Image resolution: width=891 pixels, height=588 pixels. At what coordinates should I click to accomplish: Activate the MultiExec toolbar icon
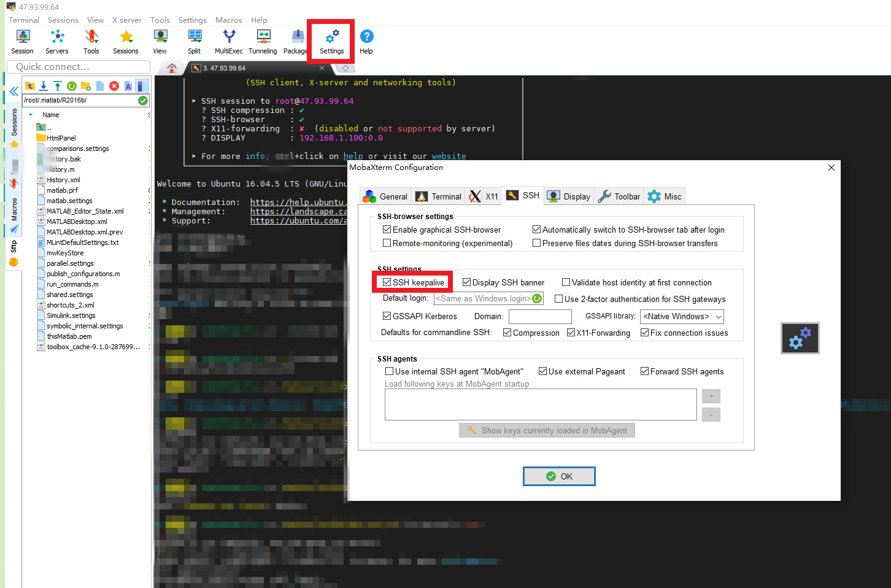[x=229, y=42]
